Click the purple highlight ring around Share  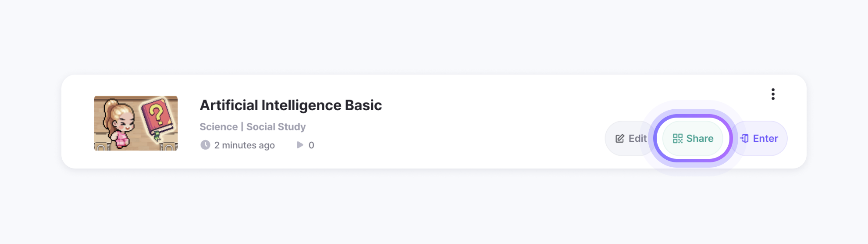tap(693, 116)
